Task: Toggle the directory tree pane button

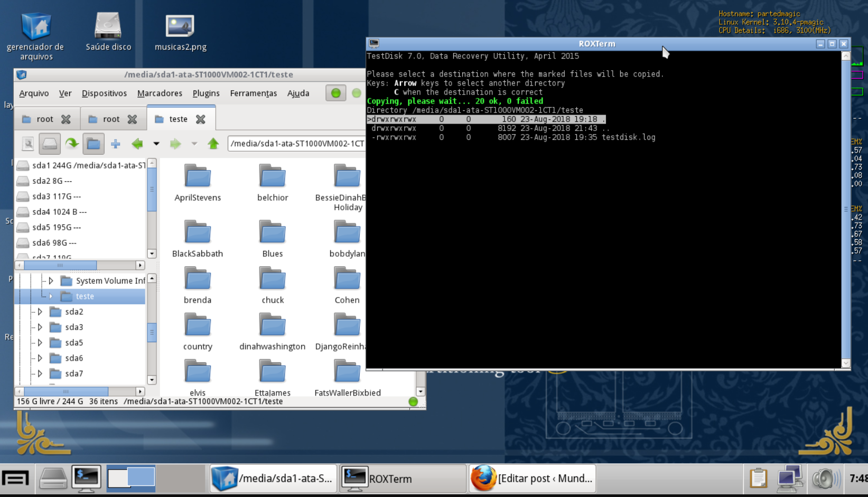Action: (x=94, y=144)
